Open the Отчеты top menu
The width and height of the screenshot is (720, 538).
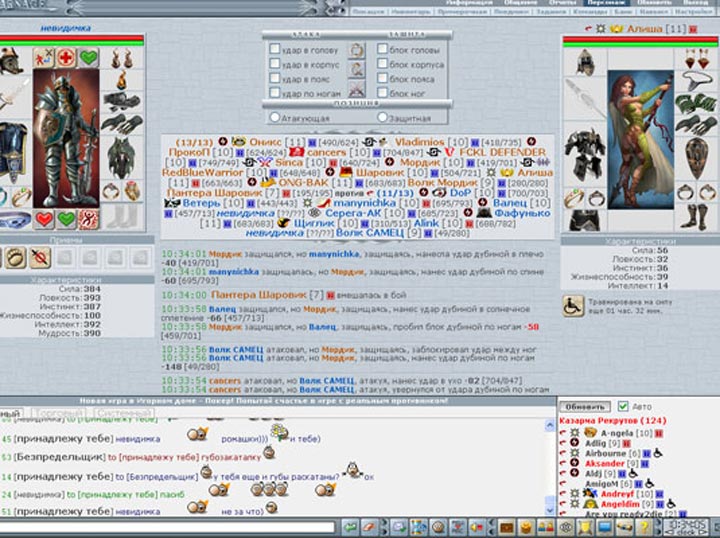coord(562,3)
